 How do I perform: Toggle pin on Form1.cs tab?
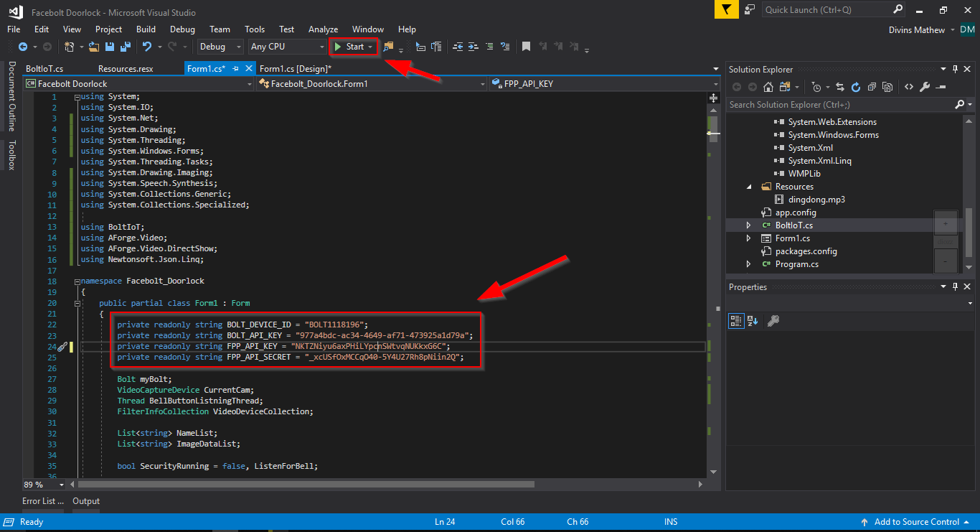tap(236, 69)
